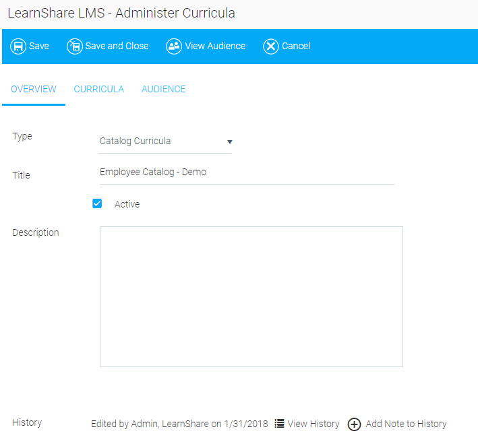Image resolution: width=478 pixels, height=448 pixels.
Task: Click the Save text label
Action: [39, 46]
